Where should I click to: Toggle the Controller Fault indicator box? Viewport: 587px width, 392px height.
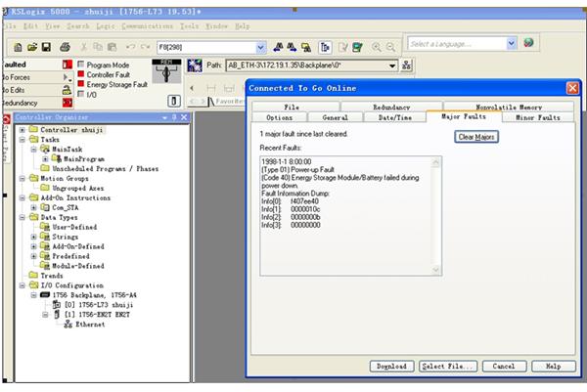point(80,74)
